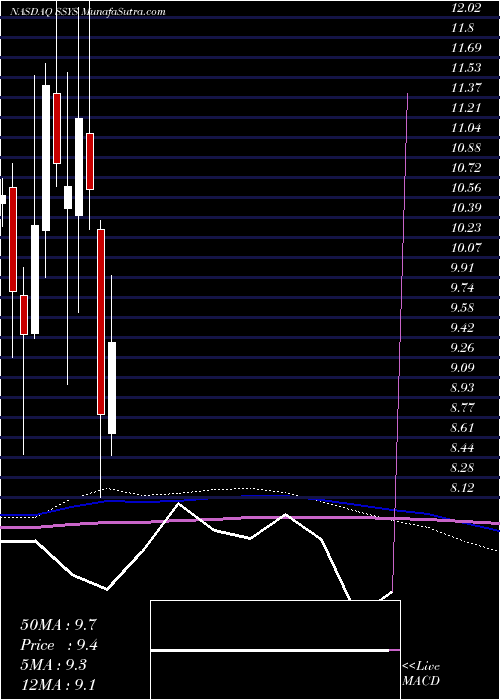This screenshot has width=500, height=700.
Task: Click the 11.69 price axis label
Action: point(466,48)
